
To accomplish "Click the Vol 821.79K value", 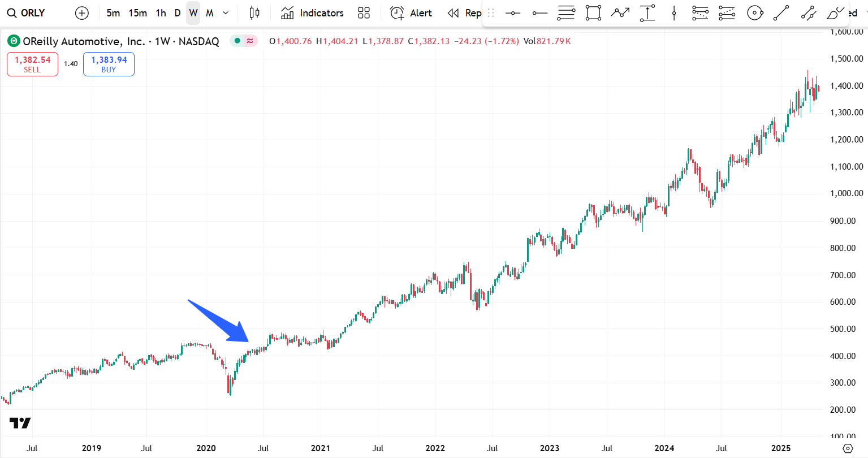I will point(547,41).
